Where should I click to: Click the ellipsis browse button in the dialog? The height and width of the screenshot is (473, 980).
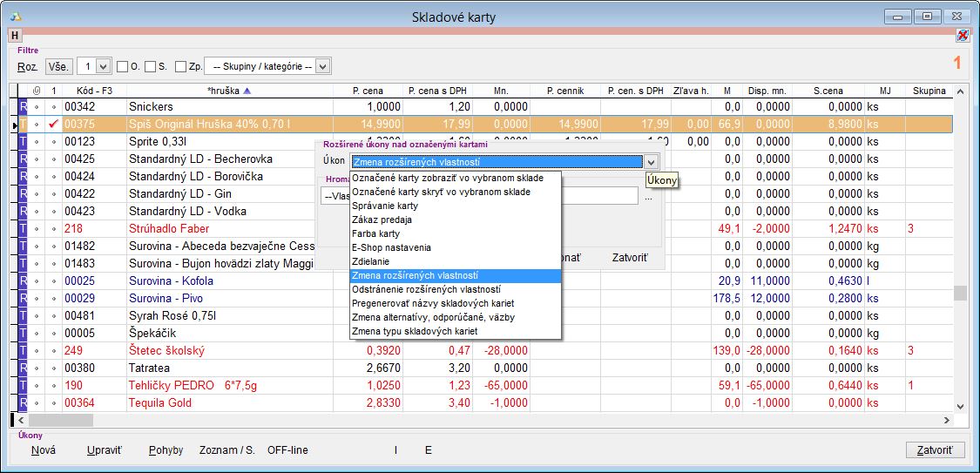pos(648,198)
